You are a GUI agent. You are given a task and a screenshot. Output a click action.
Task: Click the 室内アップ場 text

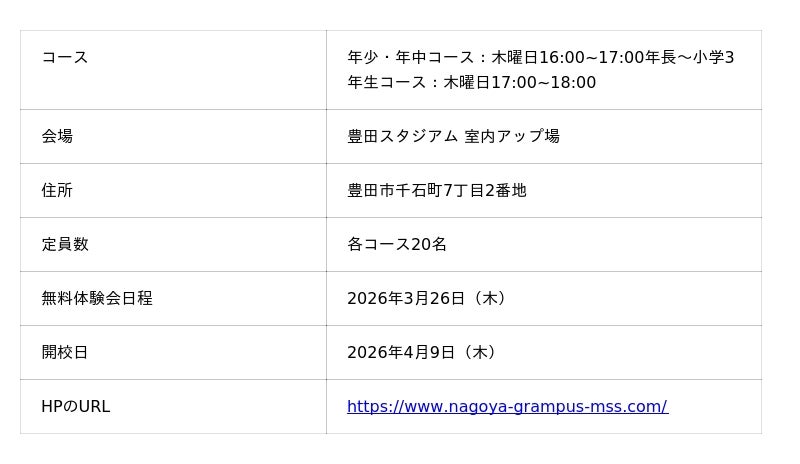click(512, 137)
